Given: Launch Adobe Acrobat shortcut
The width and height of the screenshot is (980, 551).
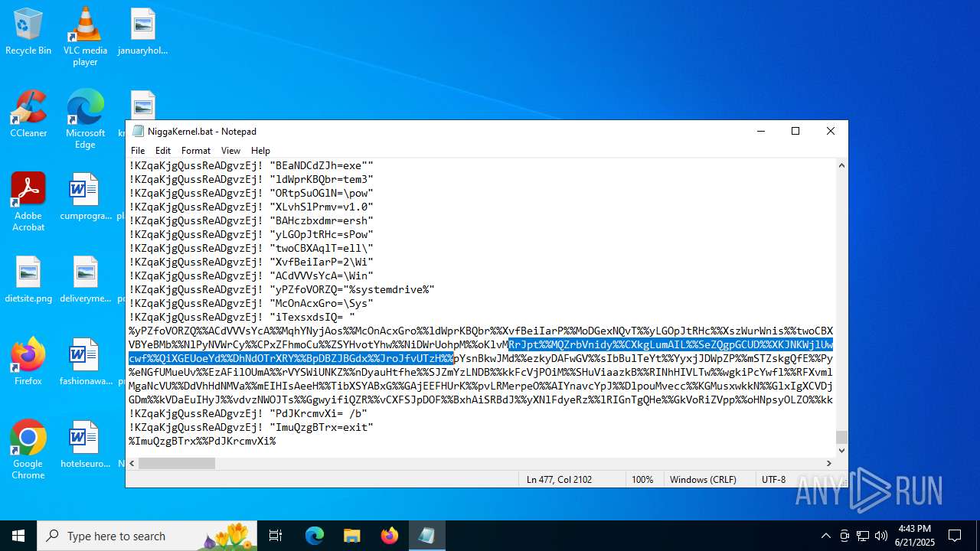Looking at the screenshot, I should pos(28,202).
